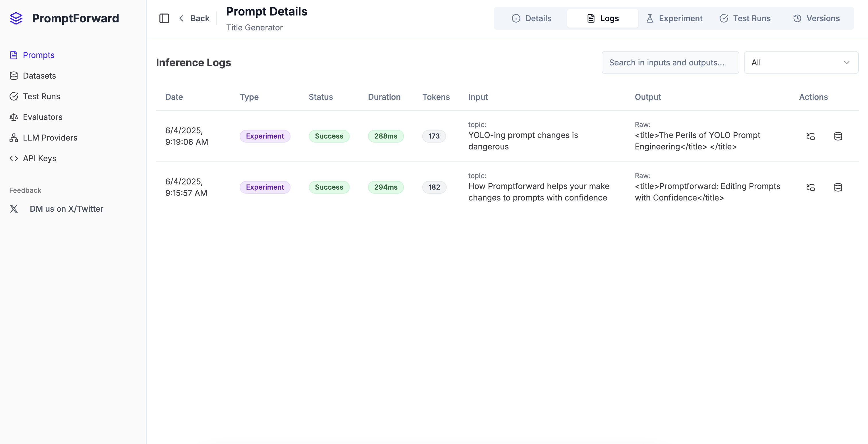Collapse the panel using the Back chevron
The image size is (868, 444).
point(181,18)
